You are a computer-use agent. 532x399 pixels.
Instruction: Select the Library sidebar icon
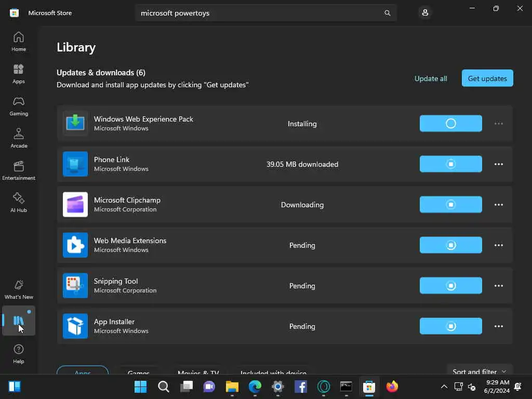(x=19, y=320)
